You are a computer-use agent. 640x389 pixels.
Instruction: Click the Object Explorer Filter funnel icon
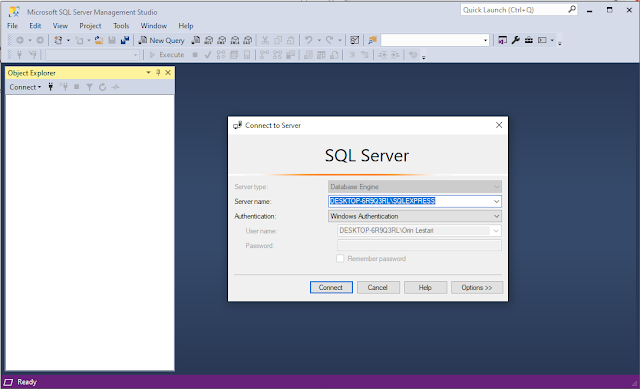(x=89, y=87)
